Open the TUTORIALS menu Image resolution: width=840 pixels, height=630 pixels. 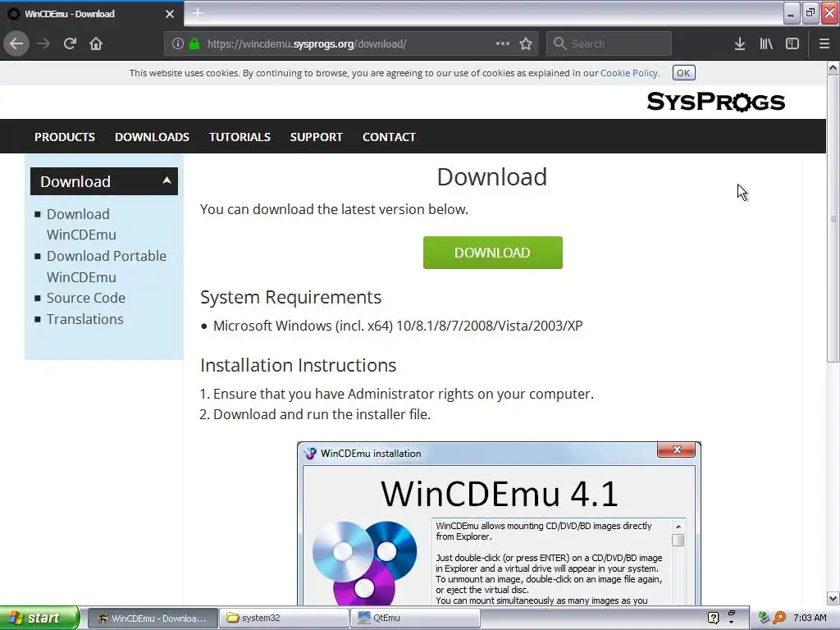click(240, 137)
